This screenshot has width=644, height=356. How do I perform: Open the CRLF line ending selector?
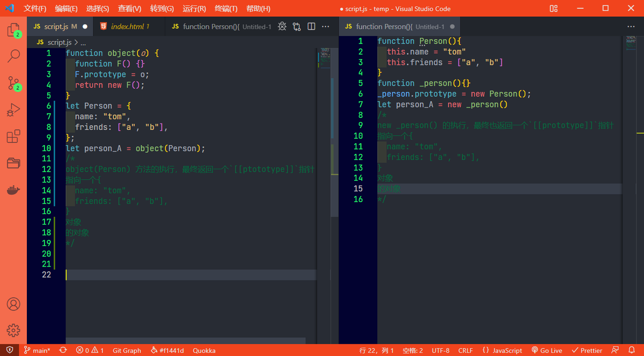[x=465, y=351]
